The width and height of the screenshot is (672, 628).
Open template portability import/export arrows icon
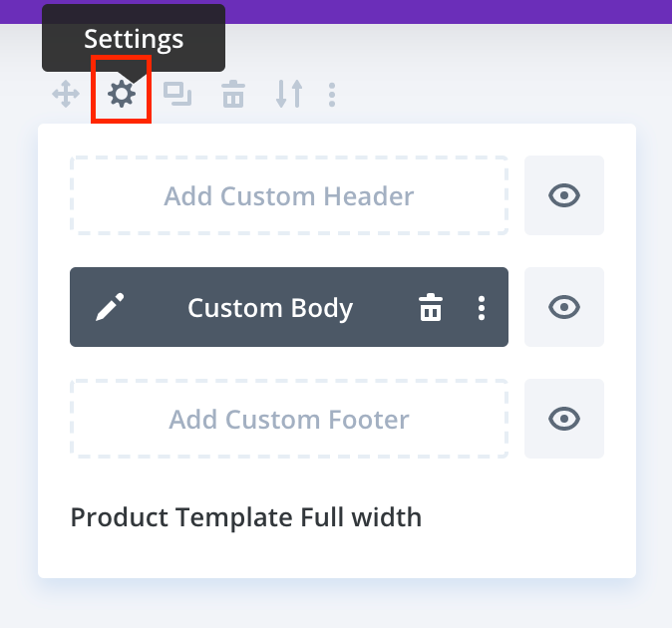pyautogui.click(x=289, y=95)
